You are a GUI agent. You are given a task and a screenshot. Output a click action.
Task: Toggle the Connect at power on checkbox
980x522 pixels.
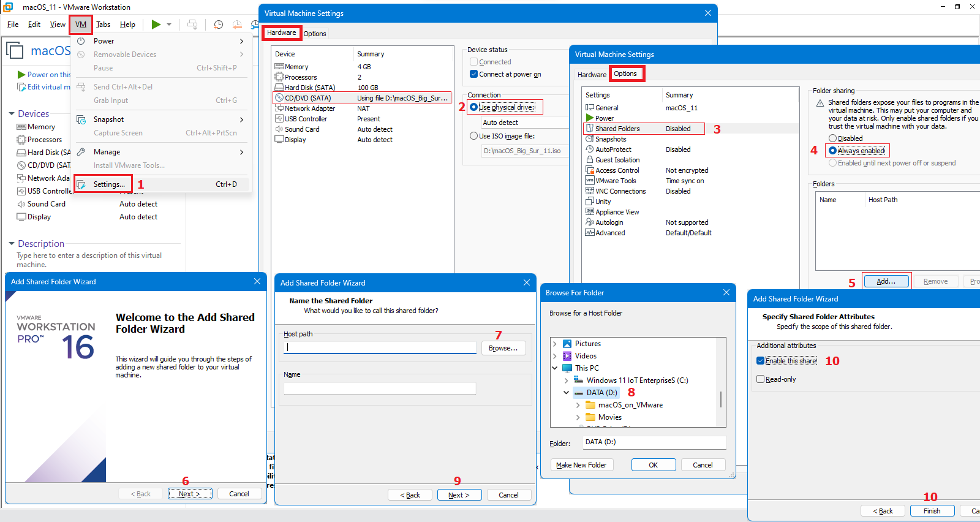point(473,74)
